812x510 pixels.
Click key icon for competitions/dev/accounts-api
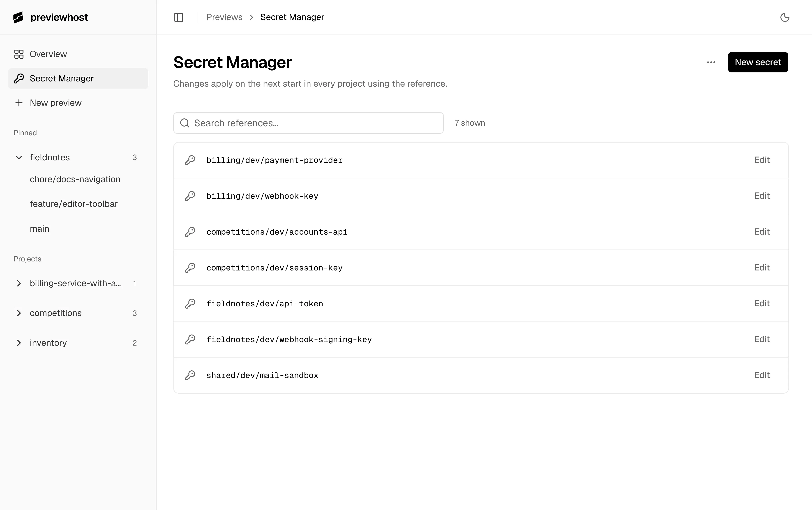190,232
